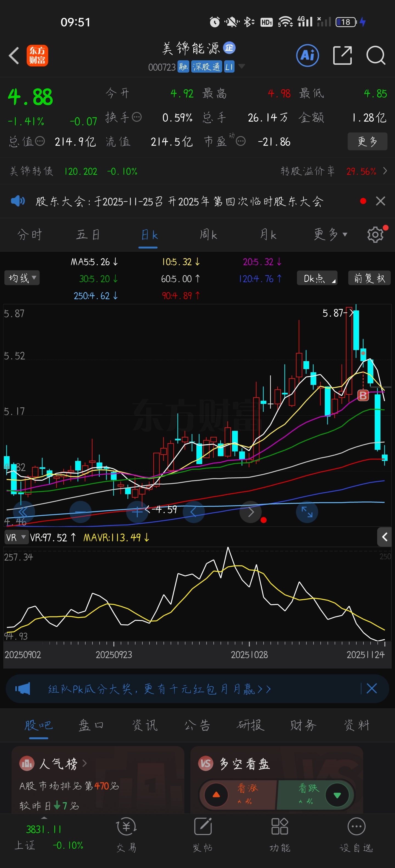Tap the 人气榜 ranking icon
The image size is (395, 868).
coord(27,764)
